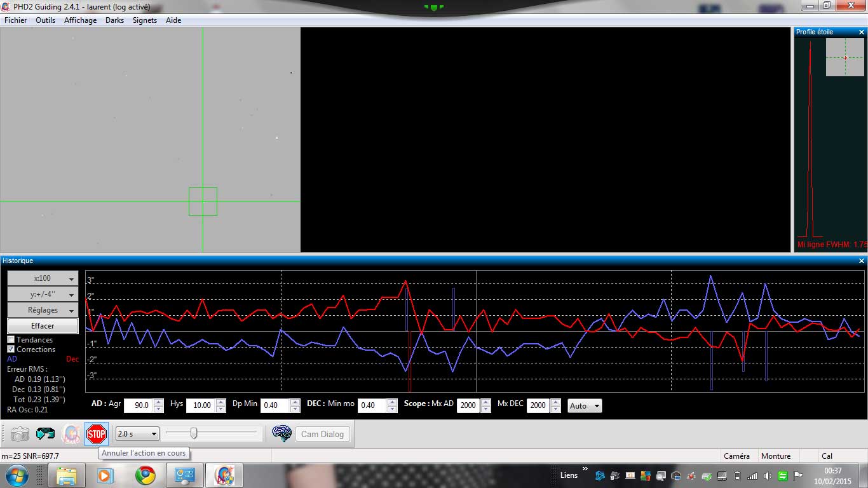Click the loop exposure arrows icon
The height and width of the screenshot is (488, 868).
click(x=45, y=434)
